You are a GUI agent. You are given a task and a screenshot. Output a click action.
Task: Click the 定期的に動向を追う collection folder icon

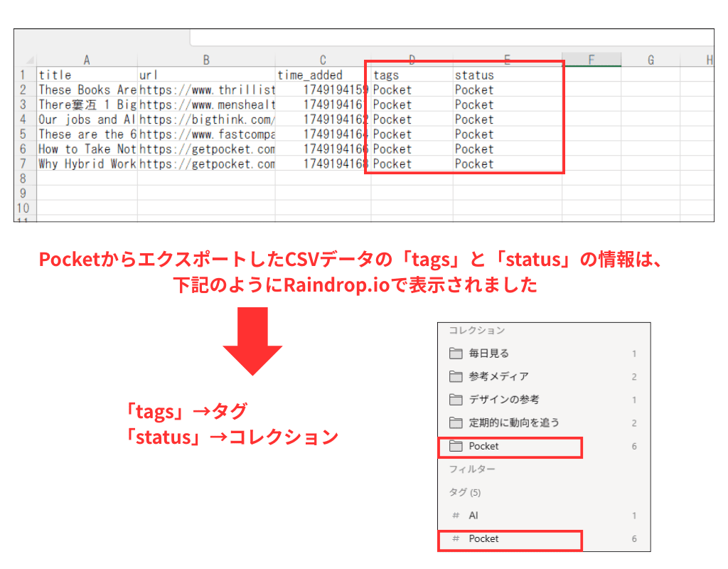(x=457, y=420)
